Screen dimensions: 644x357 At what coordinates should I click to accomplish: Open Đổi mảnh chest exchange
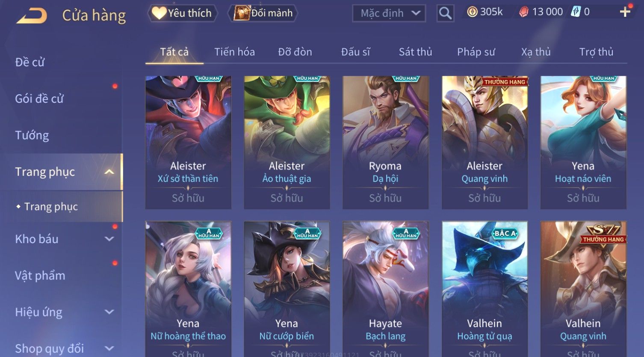(263, 13)
